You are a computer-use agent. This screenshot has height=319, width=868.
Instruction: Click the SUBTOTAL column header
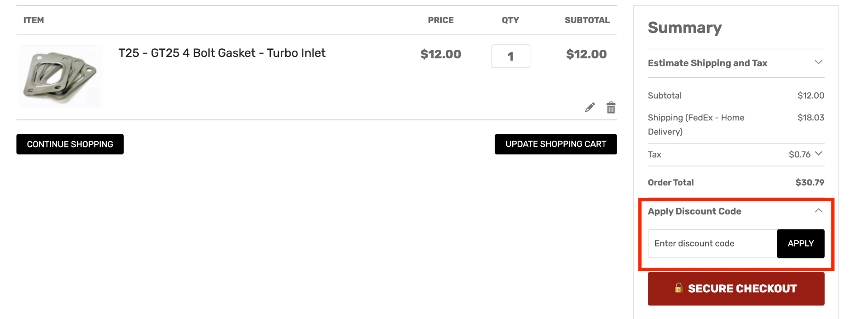587,20
